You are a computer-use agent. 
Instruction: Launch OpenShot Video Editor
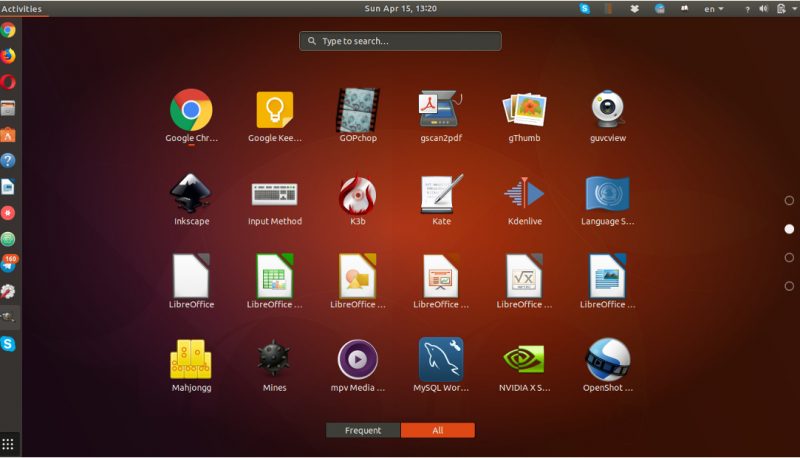point(608,359)
